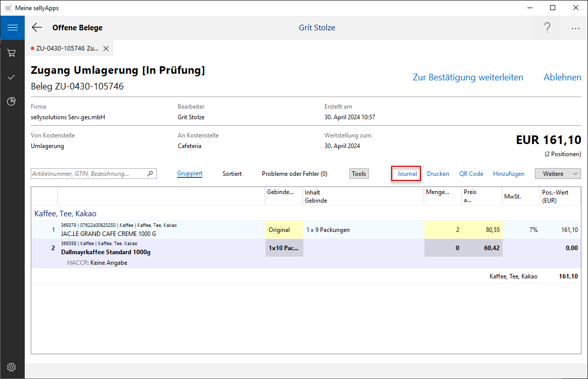Open the pie chart reports icon
Image resolution: width=588 pixels, height=379 pixels.
point(12,102)
